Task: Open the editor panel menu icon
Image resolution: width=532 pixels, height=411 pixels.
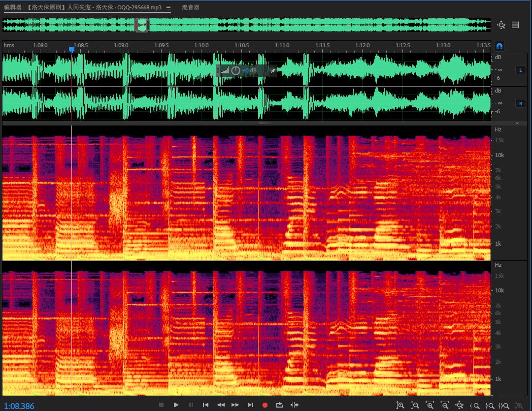Action: (168, 7)
